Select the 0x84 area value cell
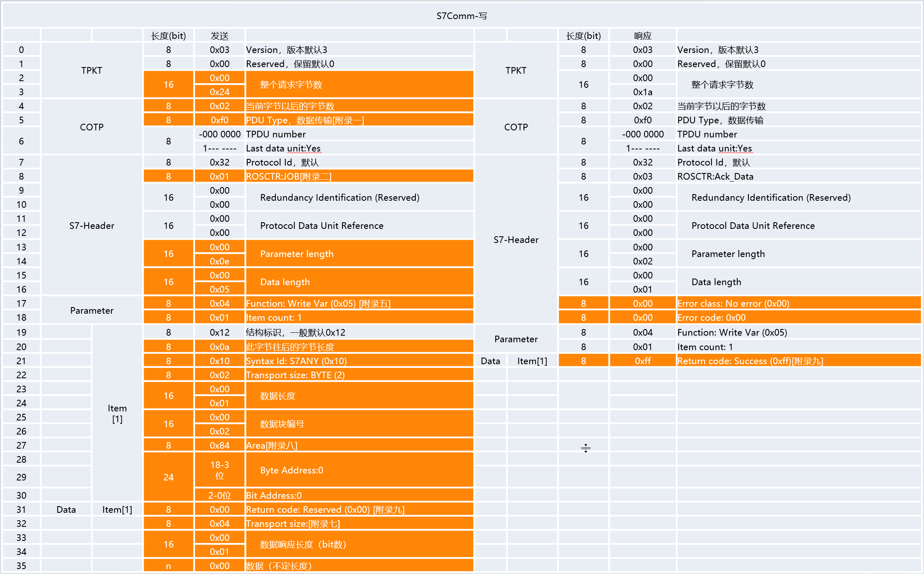The image size is (924, 574). pyautogui.click(x=220, y=445)
